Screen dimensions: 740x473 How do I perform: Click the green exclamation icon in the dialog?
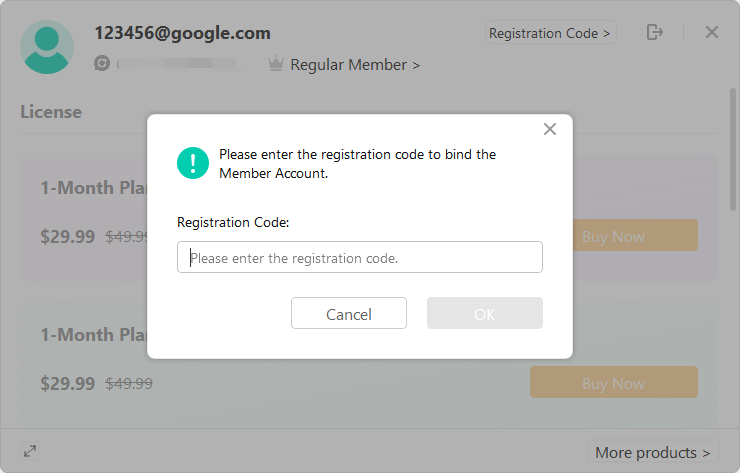pos(193,163)
